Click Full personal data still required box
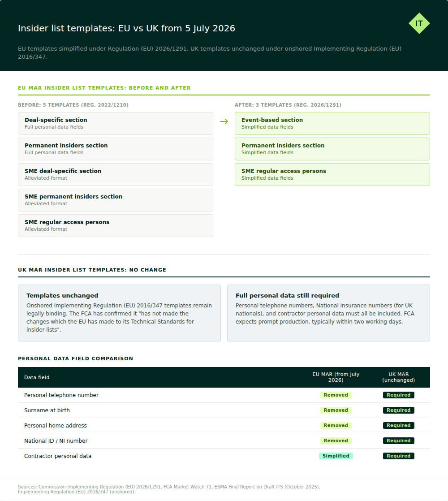 tap(328, 313)
